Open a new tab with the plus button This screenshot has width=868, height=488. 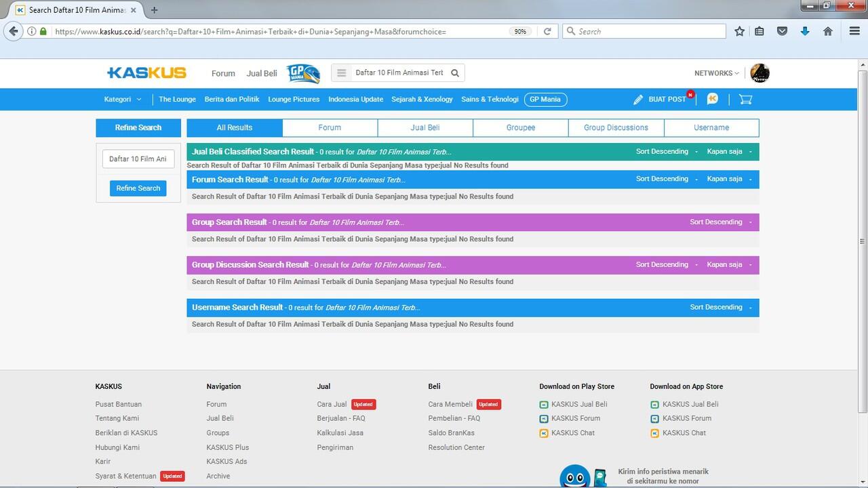(155, 10)
